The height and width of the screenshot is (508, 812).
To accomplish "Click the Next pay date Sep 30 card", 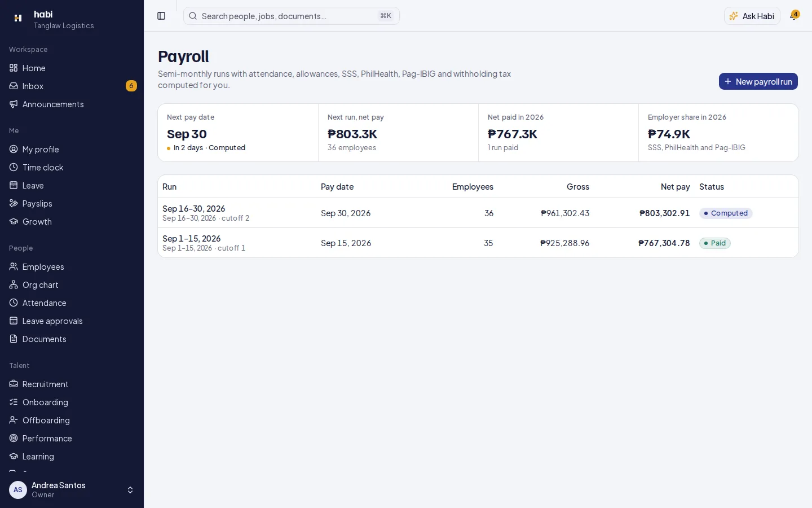I will [x=239, y=133].
